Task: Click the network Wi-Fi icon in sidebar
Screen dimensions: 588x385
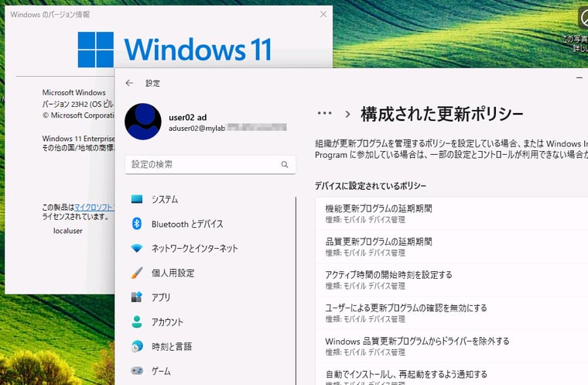Action: [137, 249]
